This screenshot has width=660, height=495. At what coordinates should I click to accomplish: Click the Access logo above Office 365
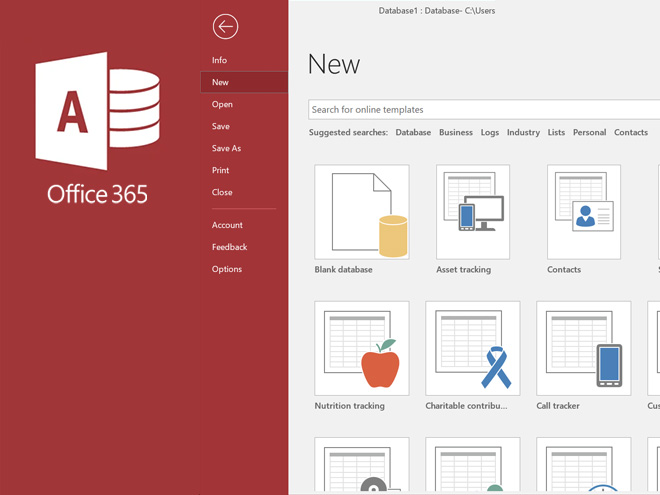pos(97,113)
